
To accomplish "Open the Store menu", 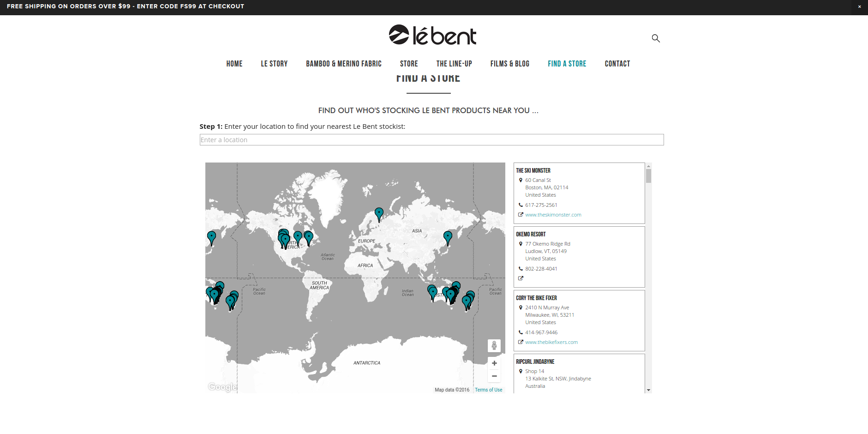I will 409,64.
